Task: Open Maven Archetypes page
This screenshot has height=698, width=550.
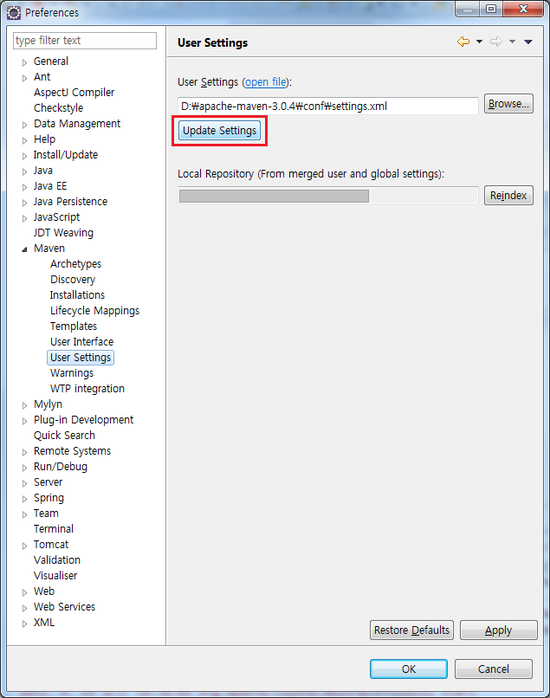Action: coord(76,264)
